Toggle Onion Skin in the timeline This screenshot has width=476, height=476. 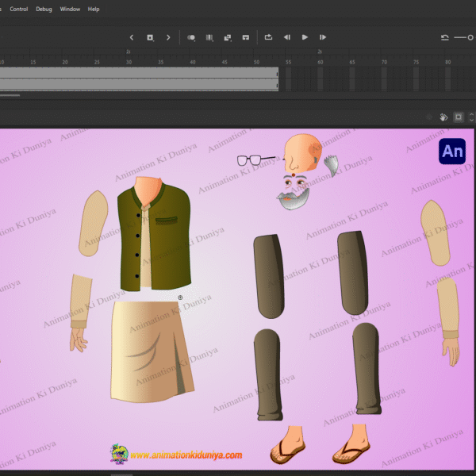191,37
